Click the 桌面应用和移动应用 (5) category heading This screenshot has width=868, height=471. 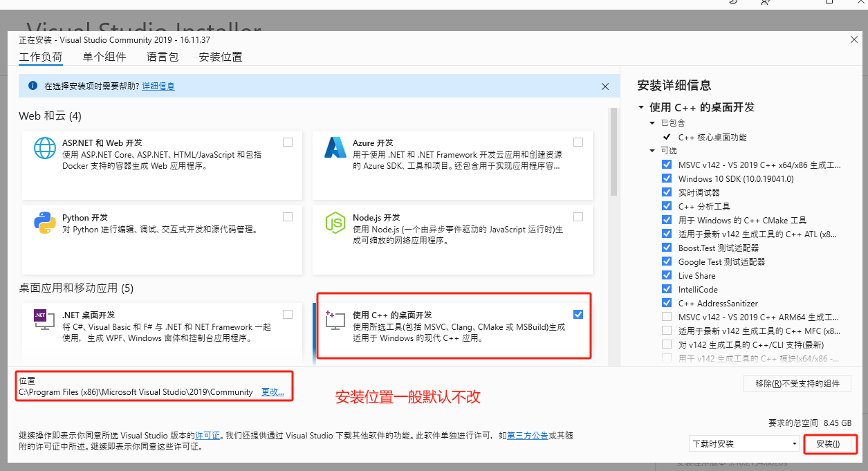coord(76,288)
